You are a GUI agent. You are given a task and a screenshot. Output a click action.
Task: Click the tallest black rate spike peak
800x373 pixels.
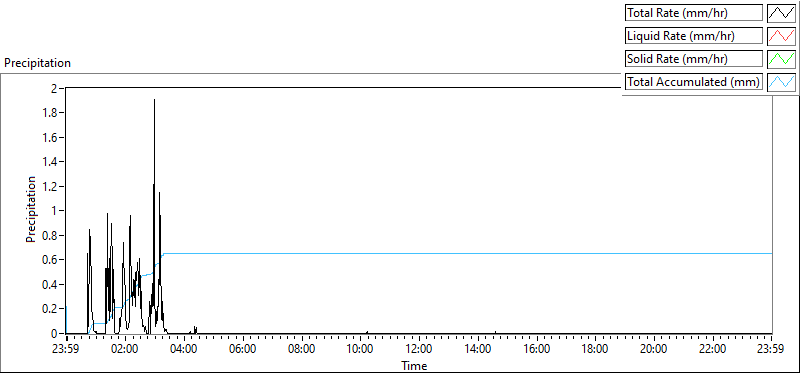[x=154, y=100]
